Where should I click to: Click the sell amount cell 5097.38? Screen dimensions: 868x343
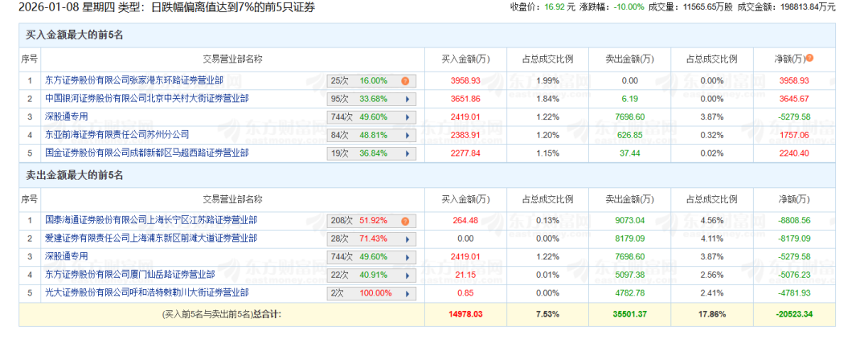(629, 275)
